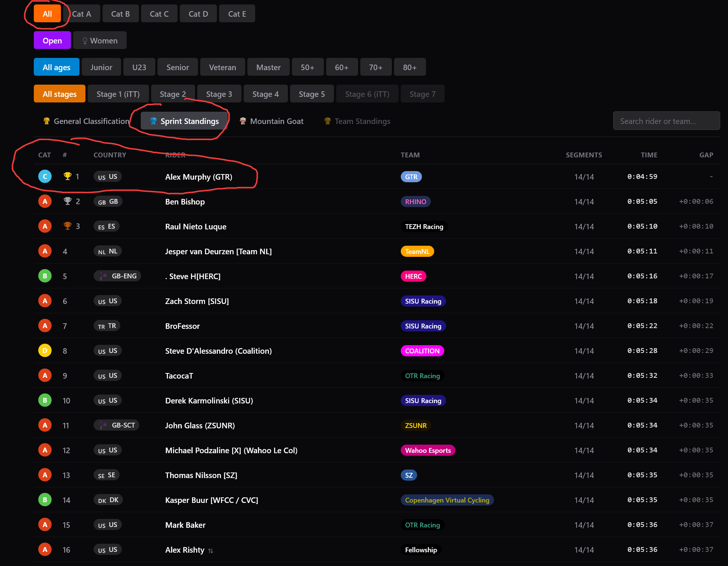Click the category A badge for Mark Baker
Screen dimensions: 728x566
(45, 525)
